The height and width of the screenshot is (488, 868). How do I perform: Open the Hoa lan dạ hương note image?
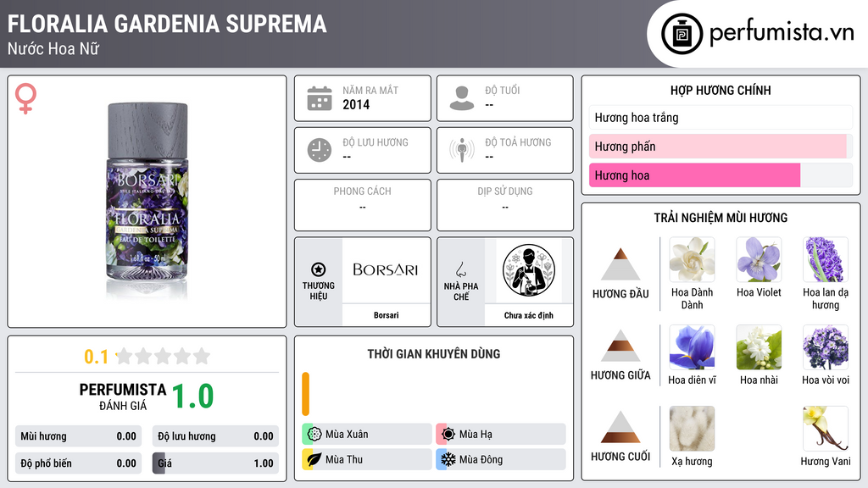(x=826, y=260)
